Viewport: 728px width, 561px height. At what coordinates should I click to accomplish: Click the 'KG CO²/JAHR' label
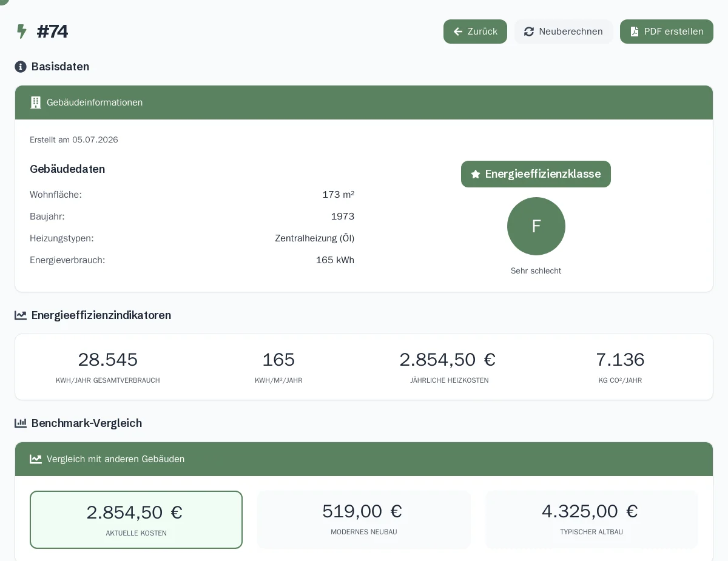(620, 380)
